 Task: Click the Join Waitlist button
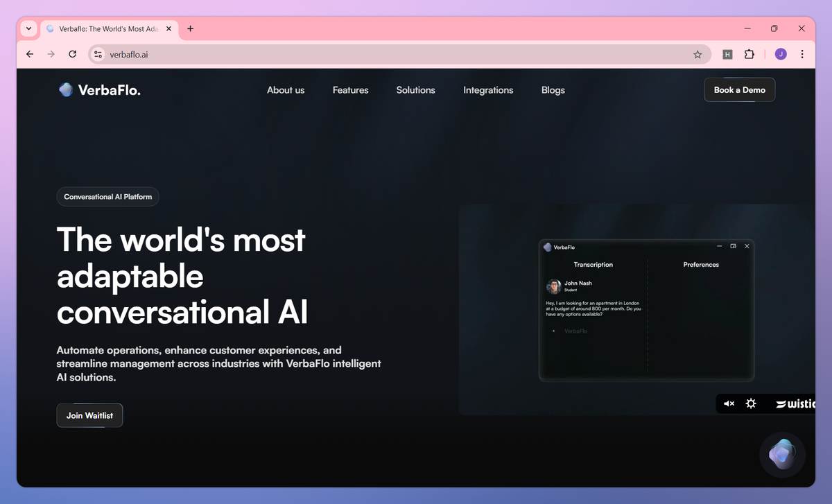coord(89,415)
